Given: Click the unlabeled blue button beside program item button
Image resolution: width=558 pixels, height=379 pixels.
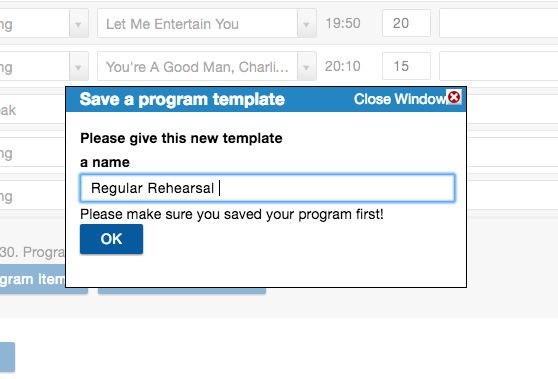Looking at the screenshot, I should coord(182,290).
